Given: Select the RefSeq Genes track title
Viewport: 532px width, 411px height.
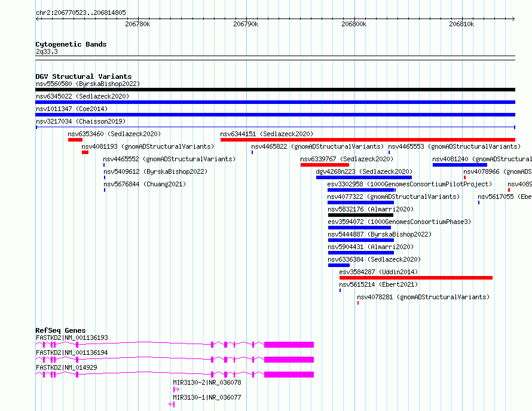Looking at the screenshot, I should (x=61, y=330).
